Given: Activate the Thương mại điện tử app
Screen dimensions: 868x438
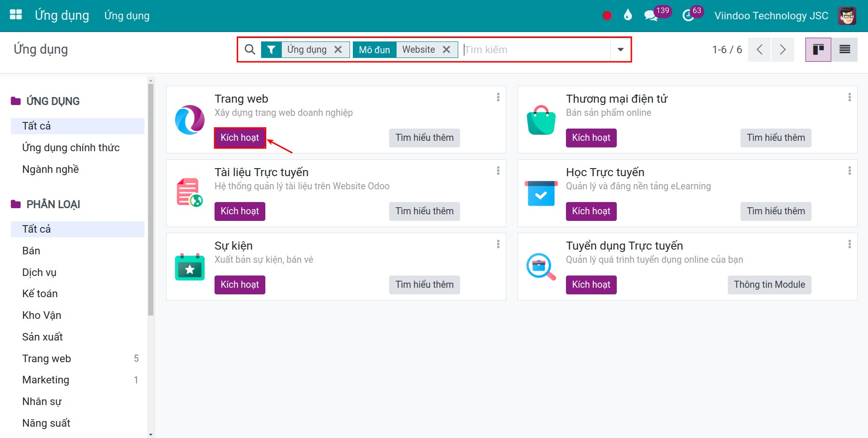Looking at the screenshot, I should click(591, 138).
